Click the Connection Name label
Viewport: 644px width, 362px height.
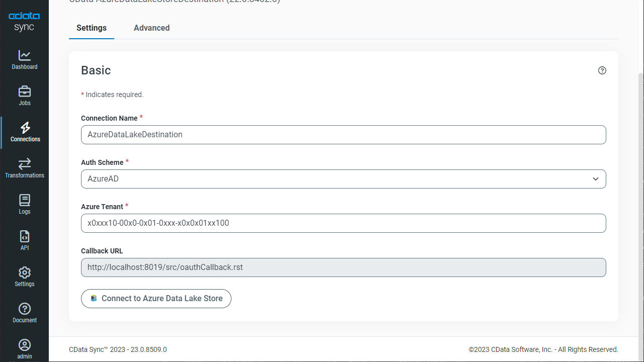pyautogui.click(x=109, y=118)
